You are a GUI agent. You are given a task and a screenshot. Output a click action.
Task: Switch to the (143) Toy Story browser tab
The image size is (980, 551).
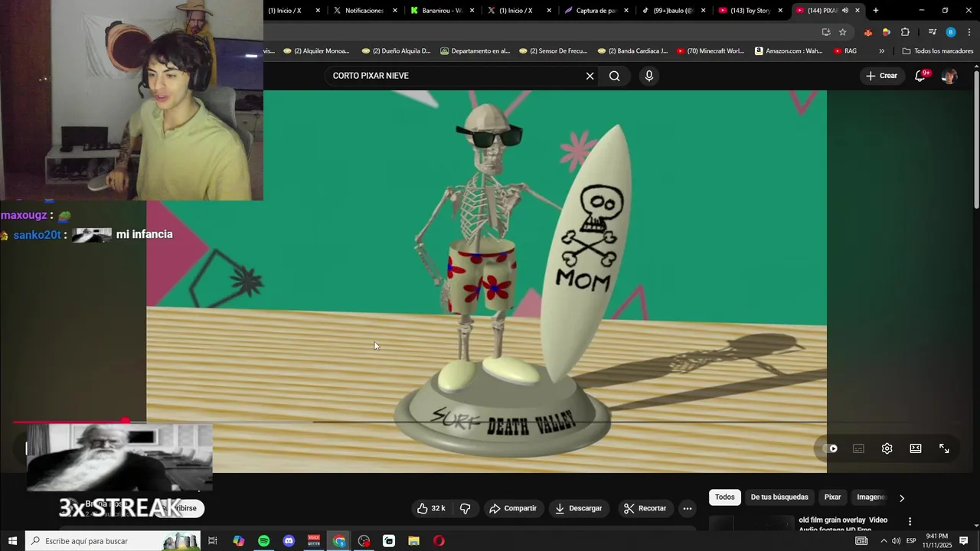[747, 11]
